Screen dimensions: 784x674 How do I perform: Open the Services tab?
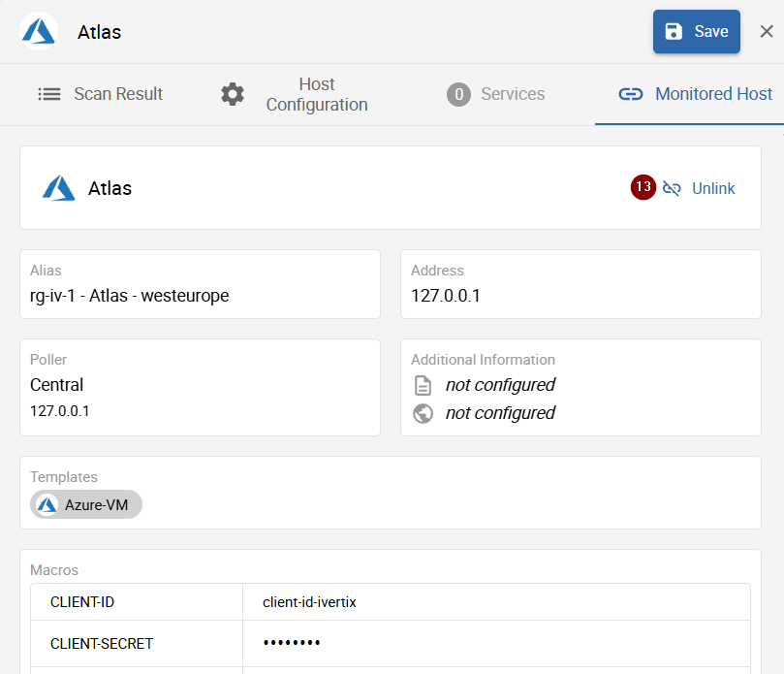(496, 94)
